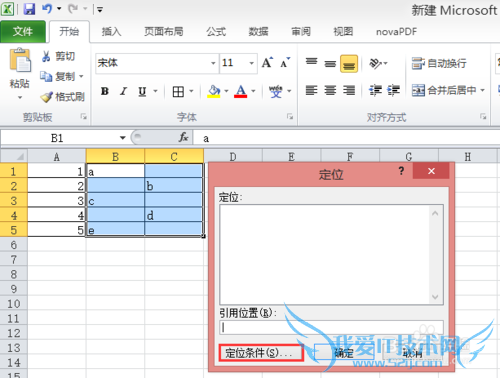Screen dimensions: 500x378
Task: Align text to top of cell
Action: (x=312, y=62)
